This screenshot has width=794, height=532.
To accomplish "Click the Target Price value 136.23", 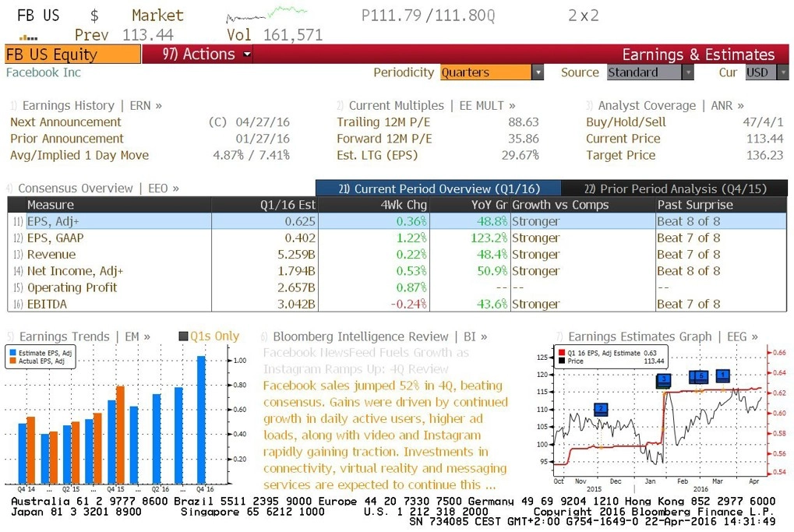I will 764,155.
